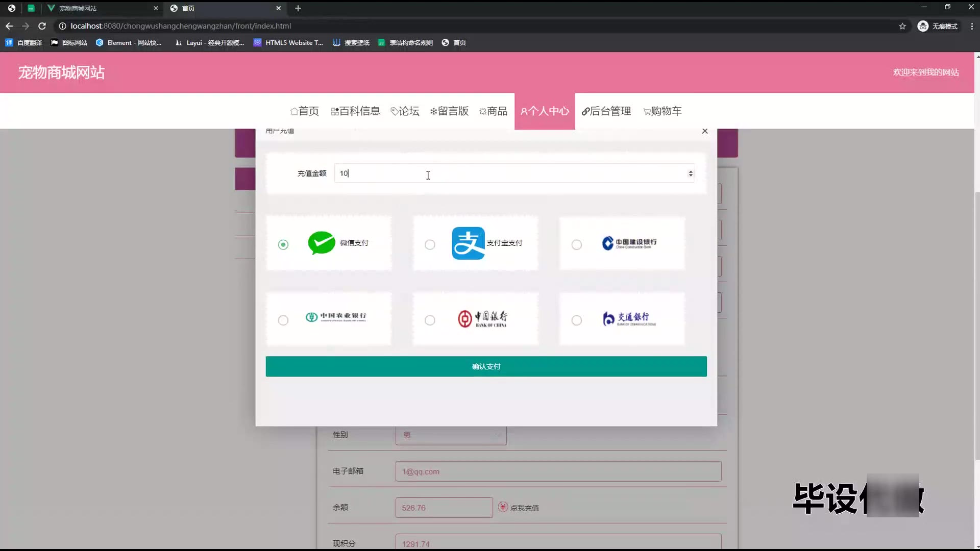Screen dimensions: 980x551
Task: Open a new browser tab
Action: (x=298, y=8)
